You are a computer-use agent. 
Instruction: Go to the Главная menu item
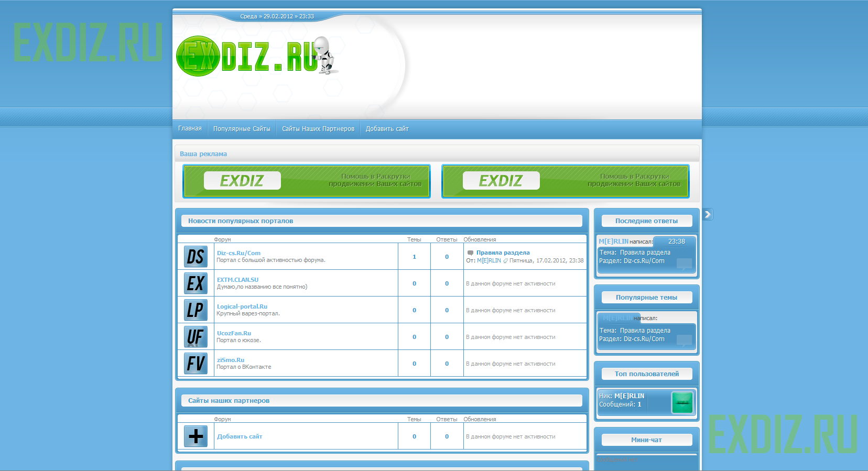tap(190, 128)
